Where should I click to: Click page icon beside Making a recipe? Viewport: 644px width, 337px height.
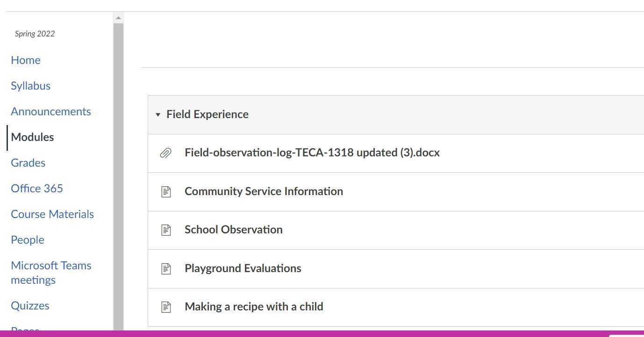pyautogui.click(x=166, y=307)
